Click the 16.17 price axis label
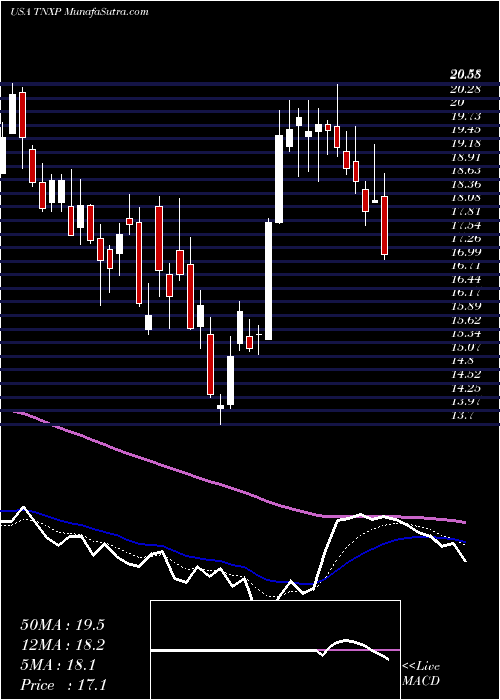The image size is (500, 700). coord(466,293)
